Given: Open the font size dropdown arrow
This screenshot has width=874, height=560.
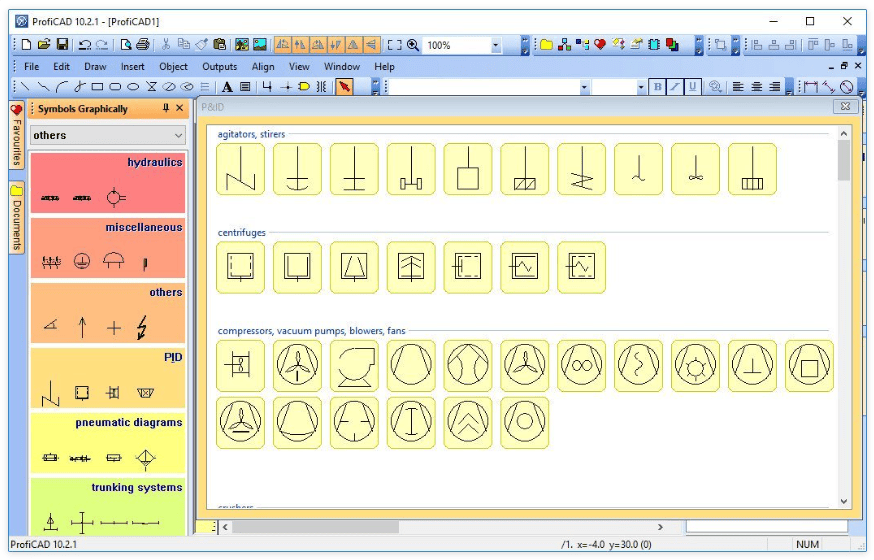Looking at the screenshot, I should pos(640,87).
